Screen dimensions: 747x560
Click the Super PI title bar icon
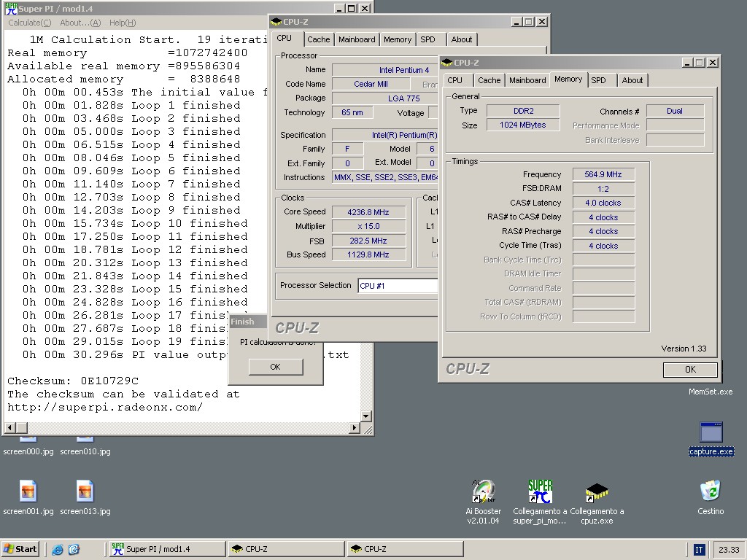[10, 8]
